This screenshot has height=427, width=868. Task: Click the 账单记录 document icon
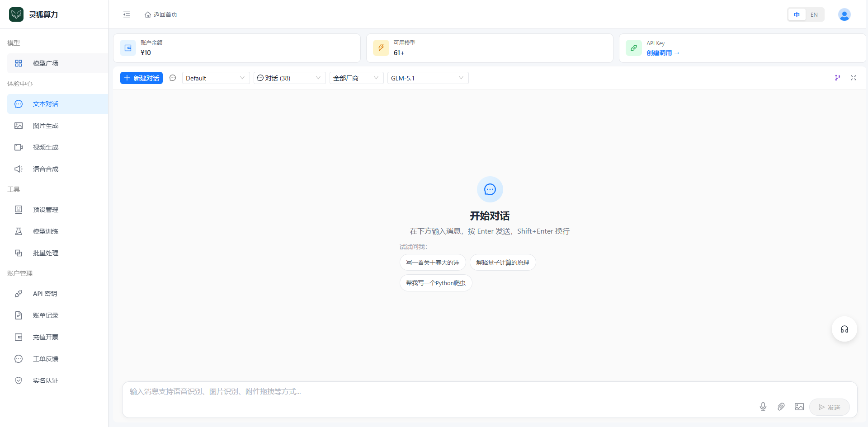tap(19, 315)
